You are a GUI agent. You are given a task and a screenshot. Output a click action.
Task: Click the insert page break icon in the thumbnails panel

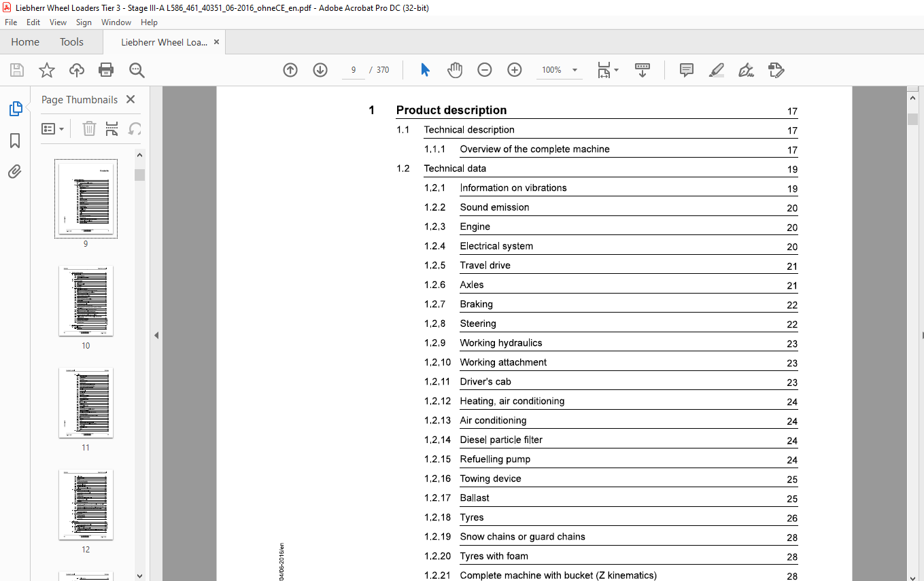point(112,128)
